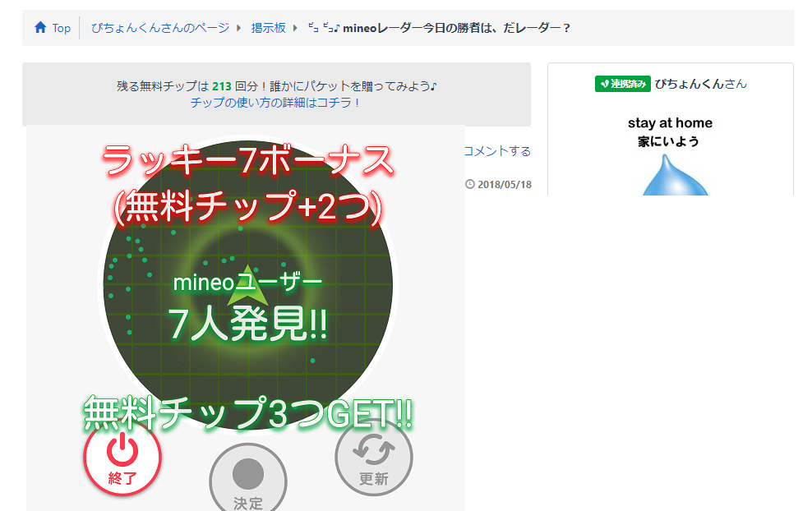This screenshot has height=511, width=812.
Task: Click the stay at home text
Action: [x=670, y=123]
